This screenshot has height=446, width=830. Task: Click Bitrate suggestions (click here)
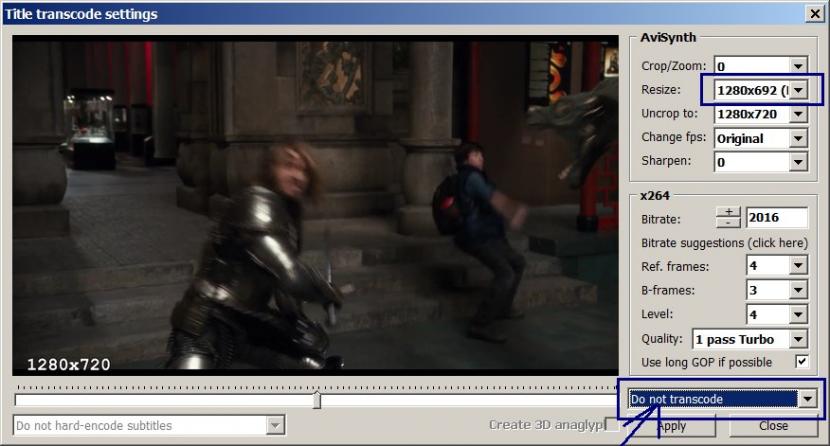pyautogui.click(x=724, y=243)
